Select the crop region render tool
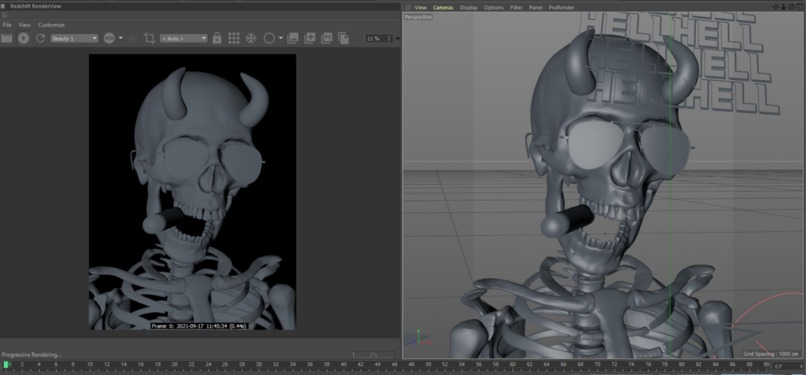806x375 pixels. [150, 38]
